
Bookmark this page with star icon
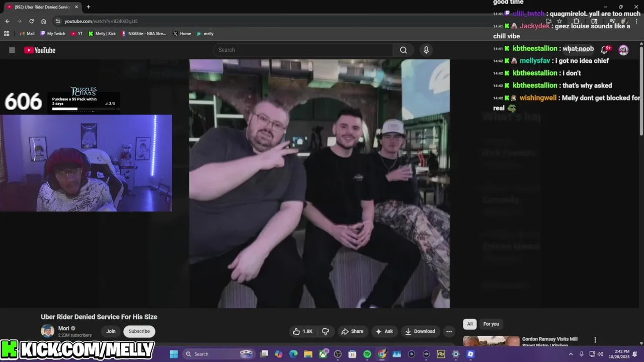(559, 21)
